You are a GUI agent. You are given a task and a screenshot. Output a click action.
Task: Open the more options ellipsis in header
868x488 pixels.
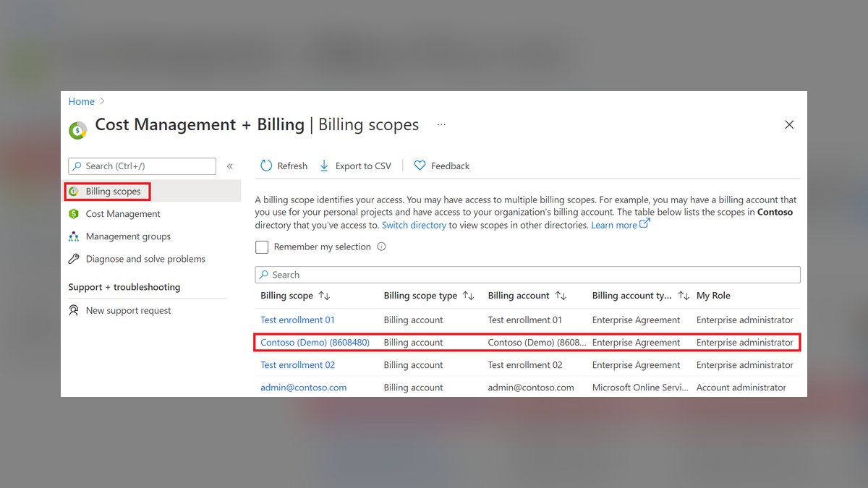(441, 124)
